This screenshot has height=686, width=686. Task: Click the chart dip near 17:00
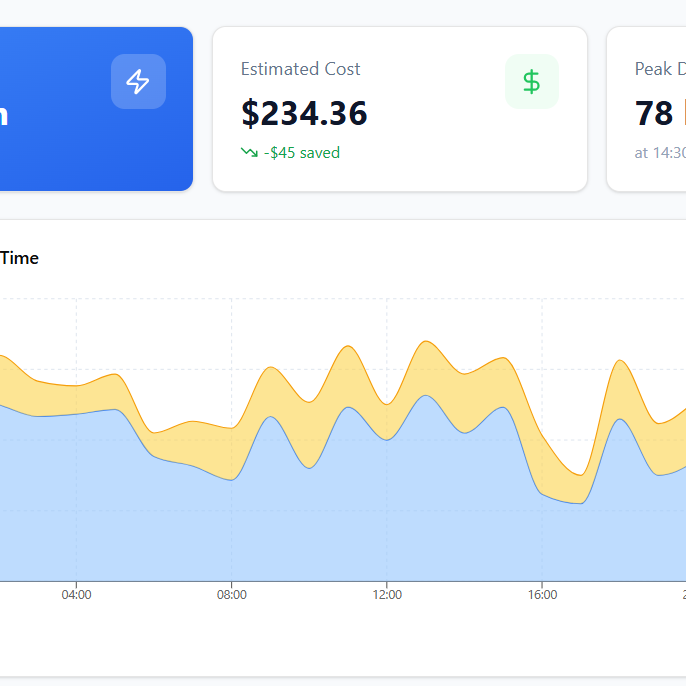click(580, 474)
